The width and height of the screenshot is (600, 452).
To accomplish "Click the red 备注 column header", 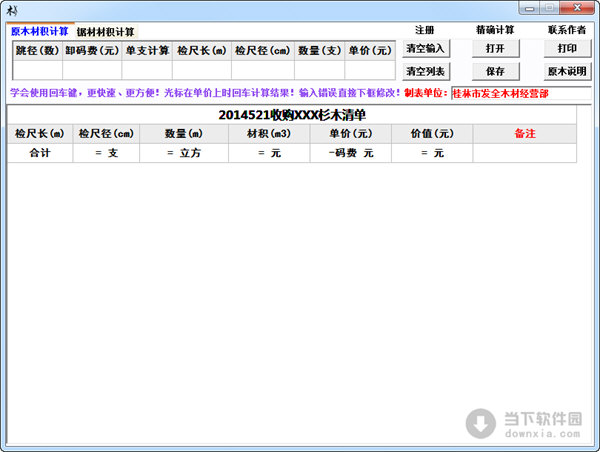I will pyautogui.click(x=525, y=134).
